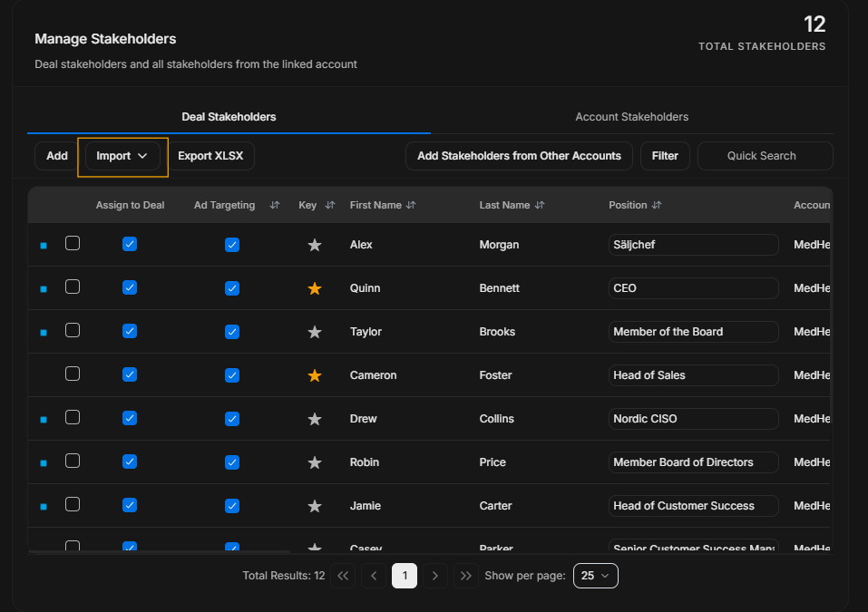This screenshot has height=612, width=868.
Task: Open the Filter options
Action: pos(665,156)
